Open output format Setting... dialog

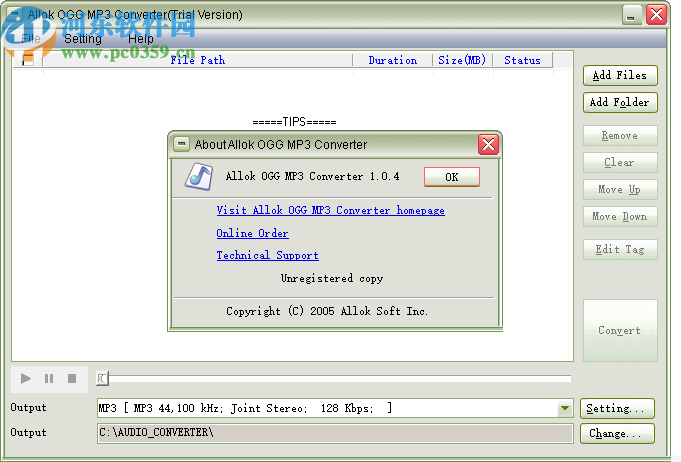[x=617, y=409]
